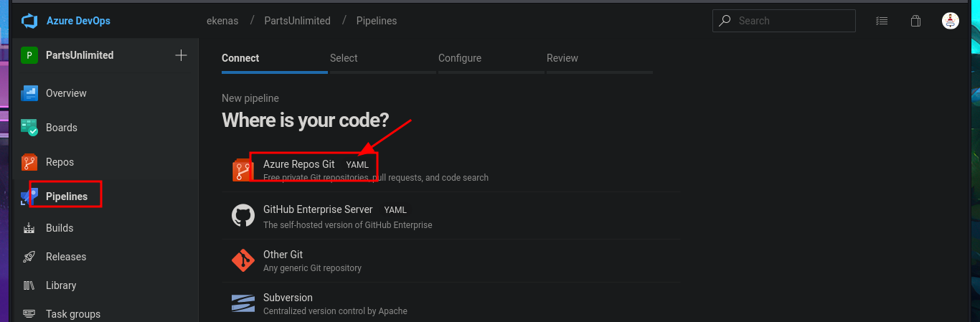Image resolution: width=980 pixels, height=322 pixels.
Task: Click the Builds icon in sidebar
Action: click(29, 228)
